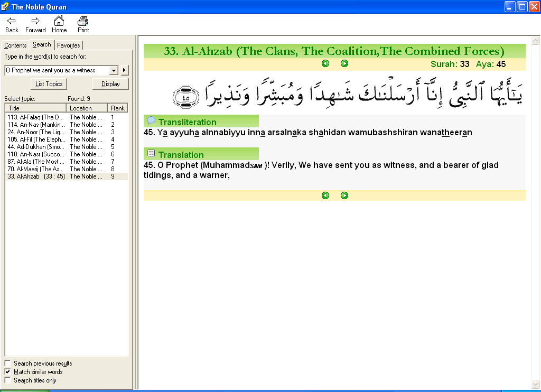
Task: Maximize the Noble Quran window
Action: pyautogui.click(x=523, y=6)
